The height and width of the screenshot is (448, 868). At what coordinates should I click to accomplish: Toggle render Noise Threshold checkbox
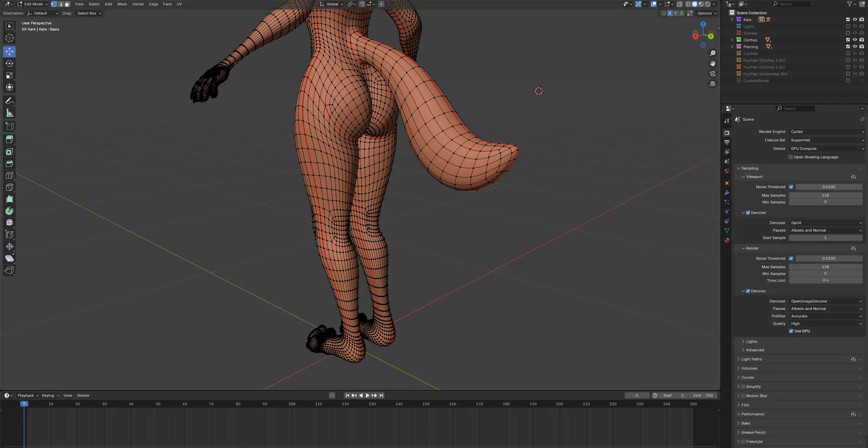(x=791, y=258)
